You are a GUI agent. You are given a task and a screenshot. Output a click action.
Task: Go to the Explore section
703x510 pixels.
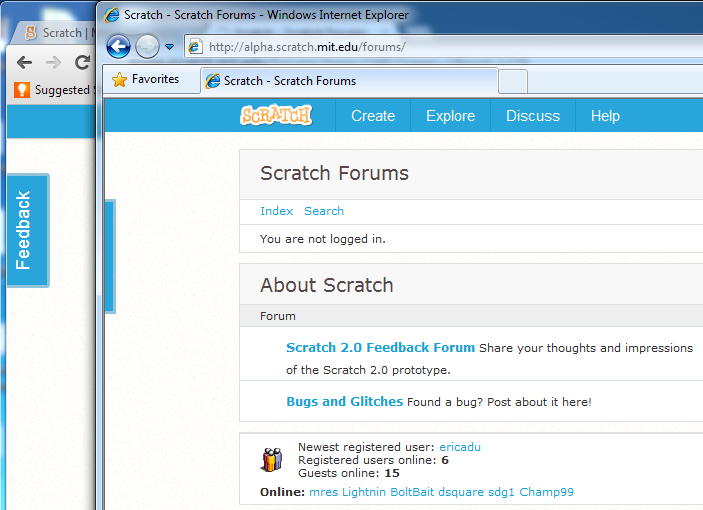(450, 116)
